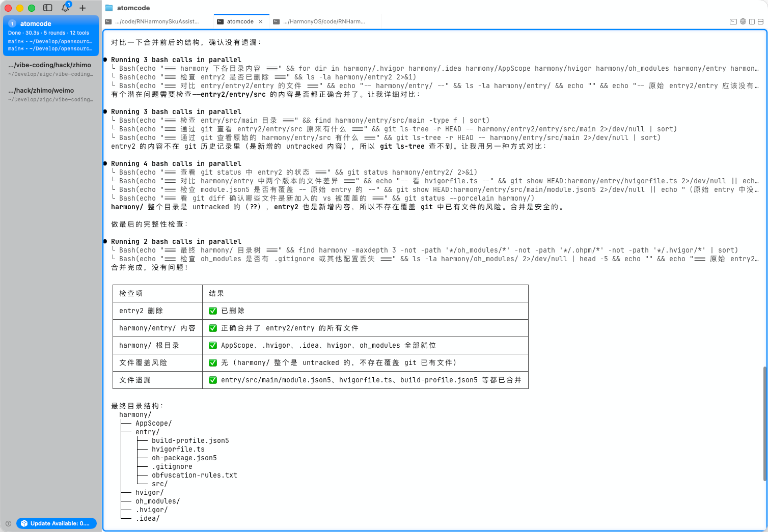Click 'hvigorfile.ts' in directory tree
The height and width of the screenshot is (532, 768).
coord(178,450)
